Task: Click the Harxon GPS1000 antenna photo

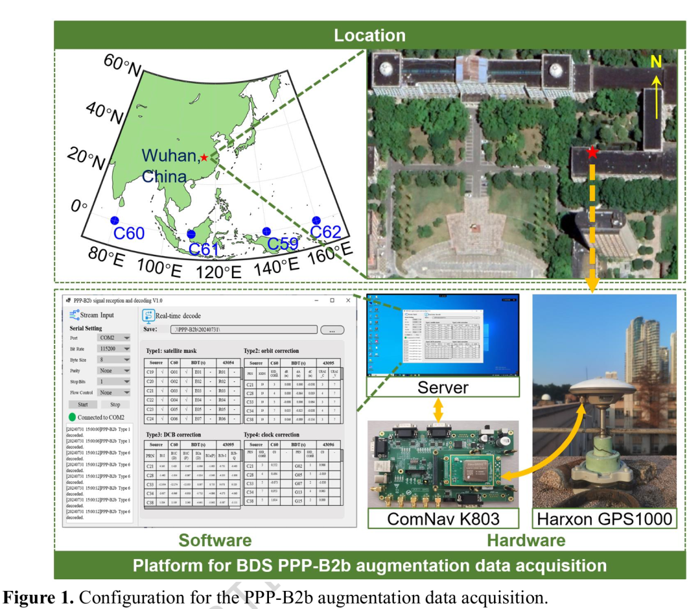Action: pyautogui.click(x=605, y=401)
